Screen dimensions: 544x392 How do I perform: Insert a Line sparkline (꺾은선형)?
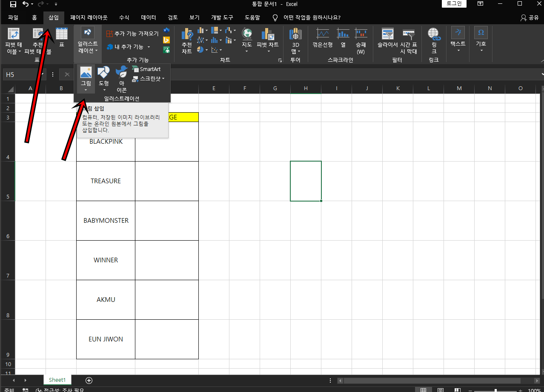[x=323, y=38]
